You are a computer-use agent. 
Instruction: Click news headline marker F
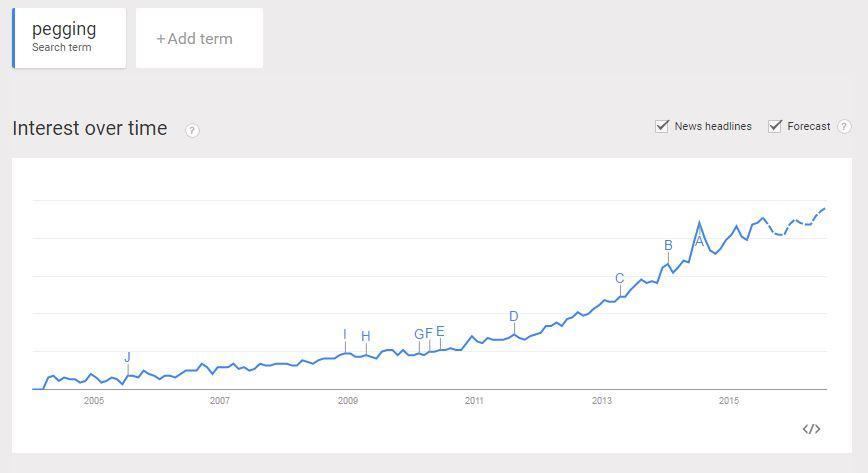pos(429,333)
